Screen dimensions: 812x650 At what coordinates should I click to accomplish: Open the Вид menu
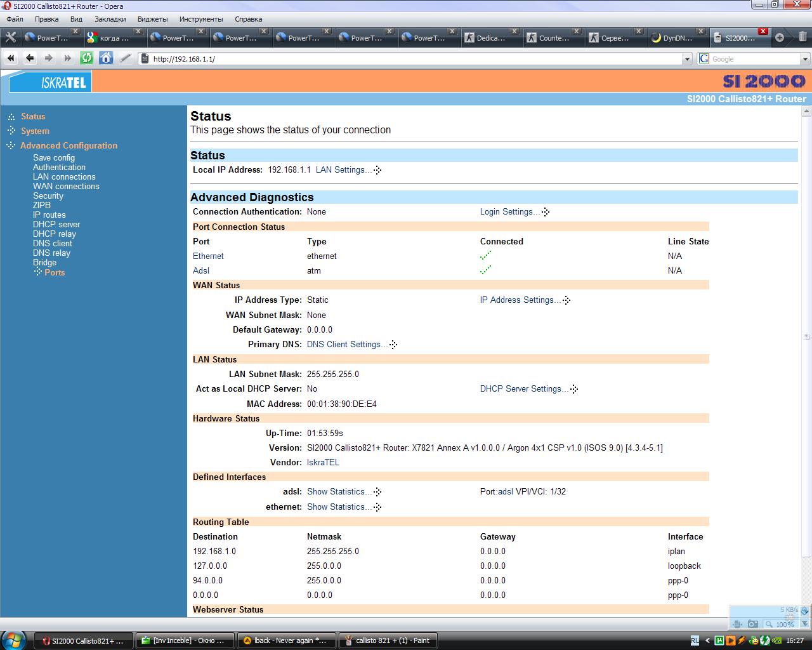[76, 19]
